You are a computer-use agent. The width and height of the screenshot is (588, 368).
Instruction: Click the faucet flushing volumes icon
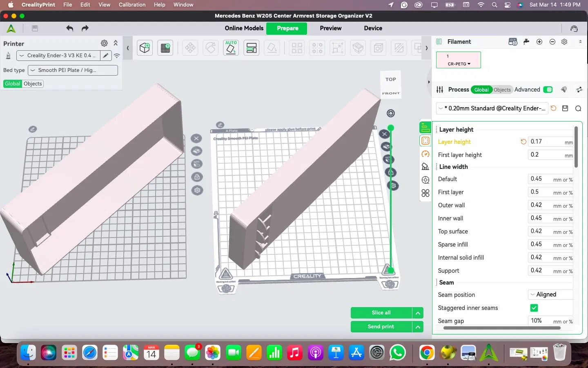(526, 42)
